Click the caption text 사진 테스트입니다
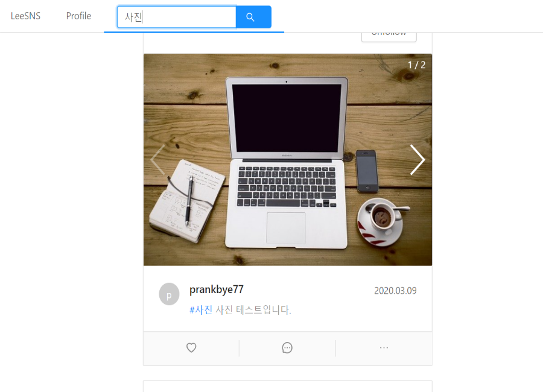The height and width of the screenshot is (392, 543). pos(253,309)
